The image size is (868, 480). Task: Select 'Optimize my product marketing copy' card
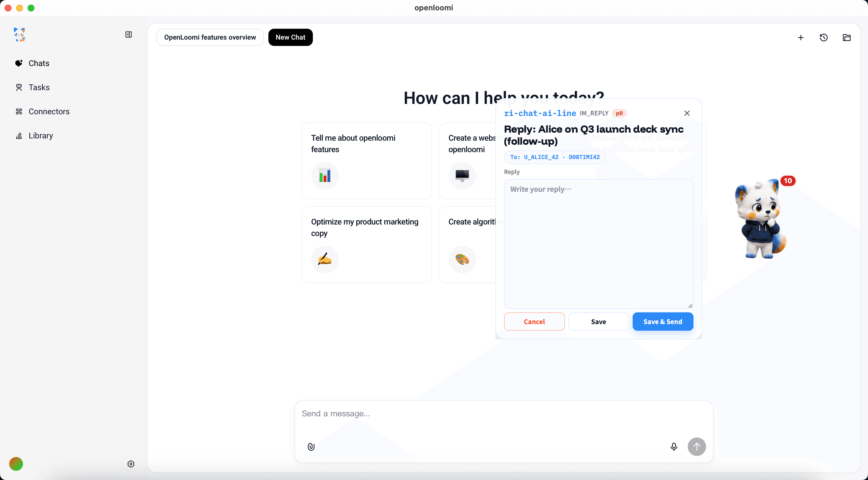pos(366,245)
